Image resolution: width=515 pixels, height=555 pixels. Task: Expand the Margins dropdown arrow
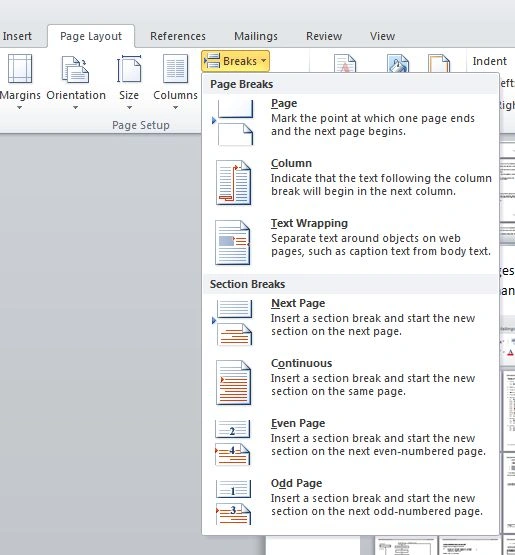[x=20, y=107]
